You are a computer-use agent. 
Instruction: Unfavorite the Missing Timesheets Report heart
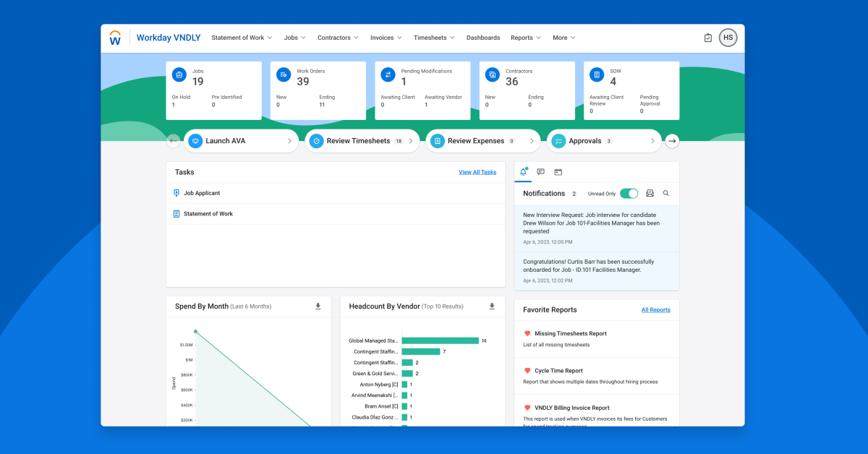pyautogui.click(x=527, y=333)
